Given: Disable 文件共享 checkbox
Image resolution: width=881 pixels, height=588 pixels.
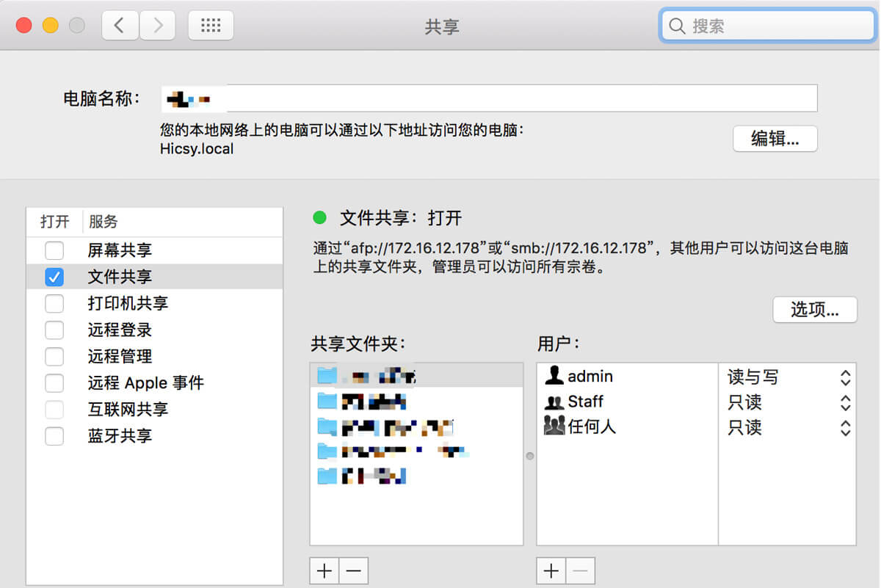Looking at the screenshot, I should (54, 277).
